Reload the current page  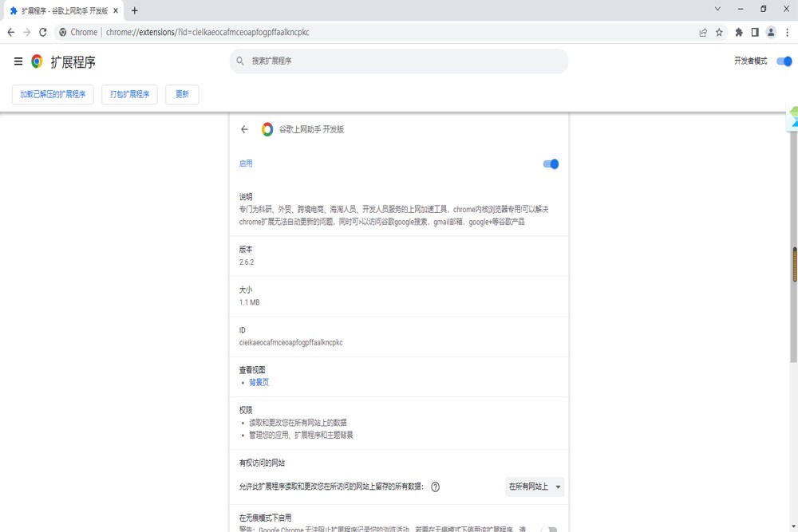[42, 32]
